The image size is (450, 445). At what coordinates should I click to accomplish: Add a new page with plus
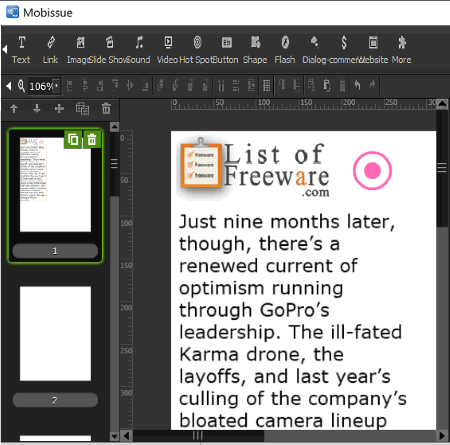(59, 108)
